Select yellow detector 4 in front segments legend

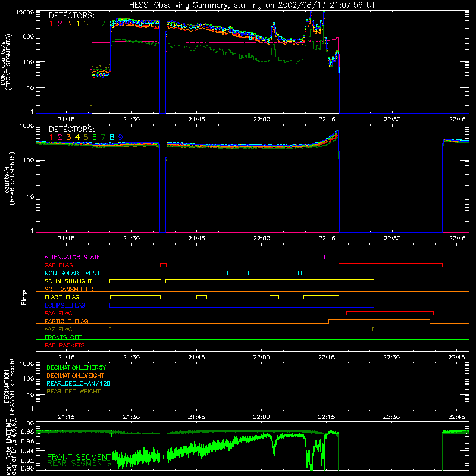pos(77,24)
